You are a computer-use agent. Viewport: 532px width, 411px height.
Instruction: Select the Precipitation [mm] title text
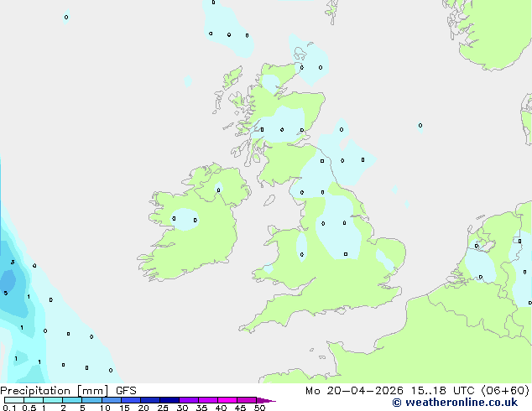point(55,391)
